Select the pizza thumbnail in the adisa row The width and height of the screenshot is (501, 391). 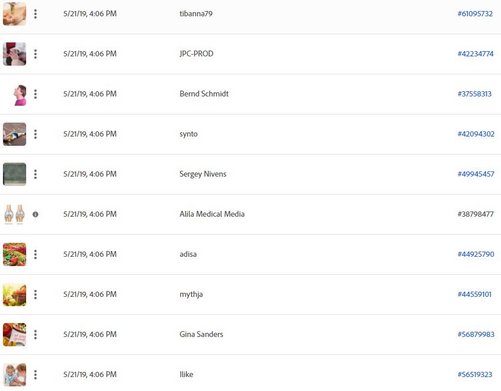click(x=14, y=254)
